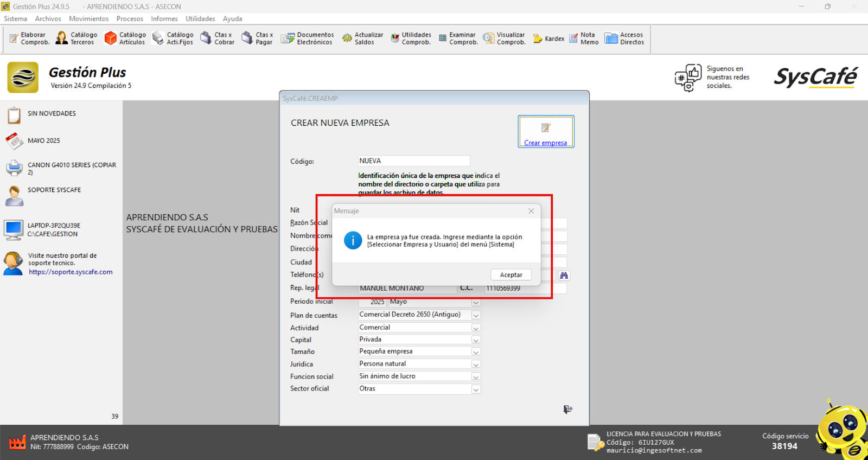The width and height of the screenshot is (868, 460).
Task: Open the Movimientos menu
Action: pos(88,18)
